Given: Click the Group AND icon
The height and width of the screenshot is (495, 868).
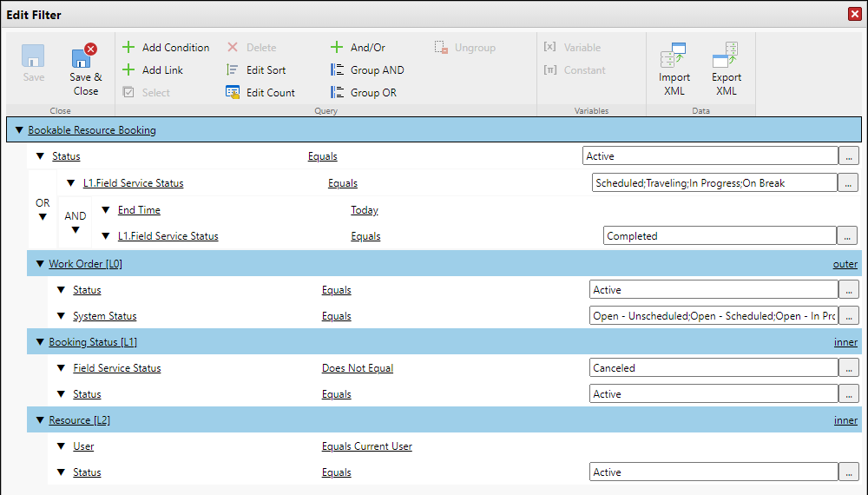Looking at the screenshot, I should [338, 70].
